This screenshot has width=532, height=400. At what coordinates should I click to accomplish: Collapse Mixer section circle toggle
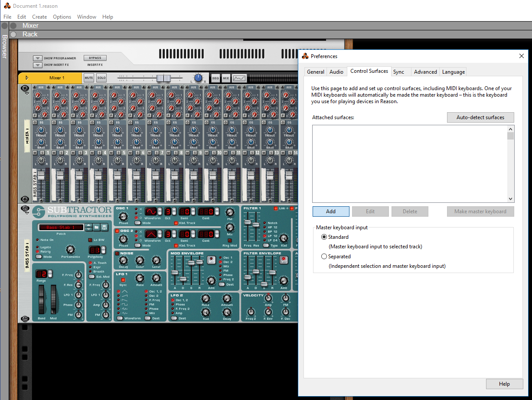pyautogui.click(x=13, y=26)
